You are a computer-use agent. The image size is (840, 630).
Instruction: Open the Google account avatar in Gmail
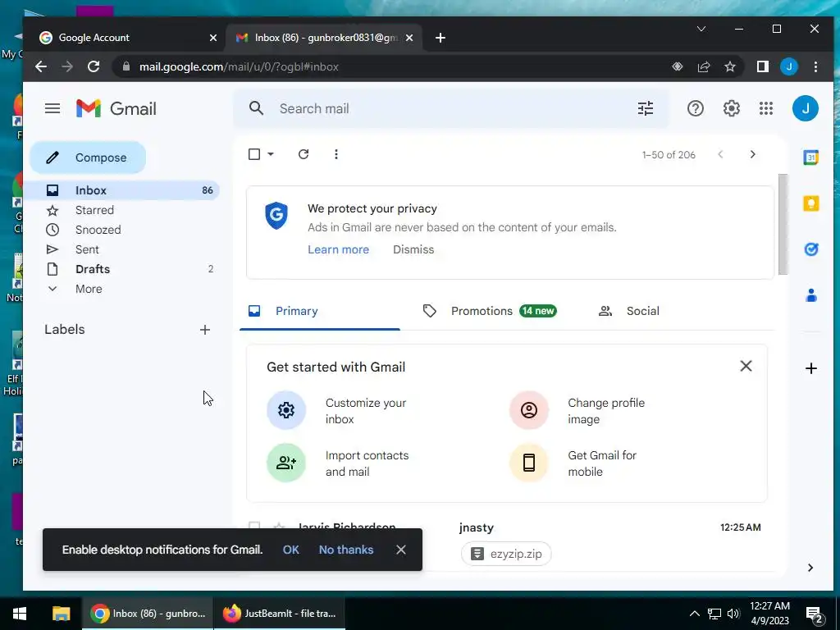(x=806, y=109)
